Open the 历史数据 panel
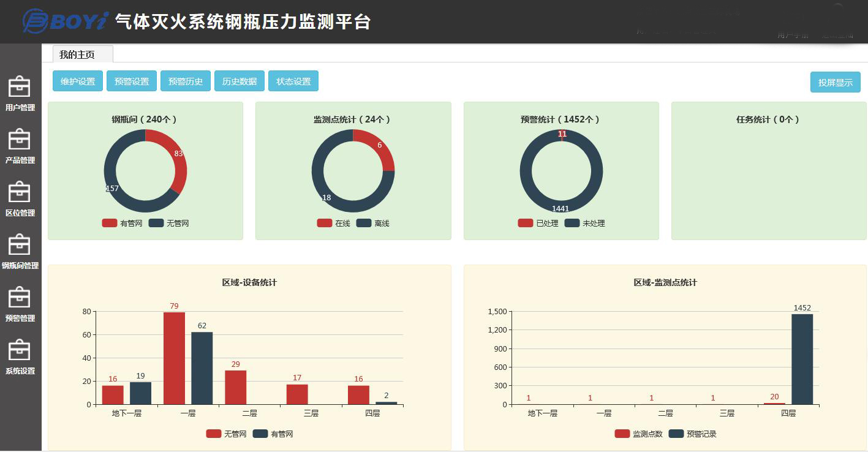 pyautogui.click(x=239, y=80)
